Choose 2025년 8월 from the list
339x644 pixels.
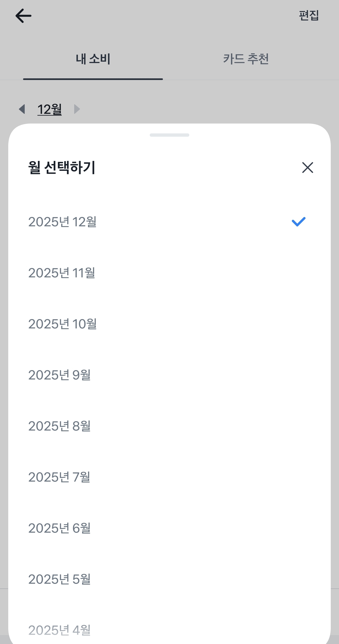59,426
